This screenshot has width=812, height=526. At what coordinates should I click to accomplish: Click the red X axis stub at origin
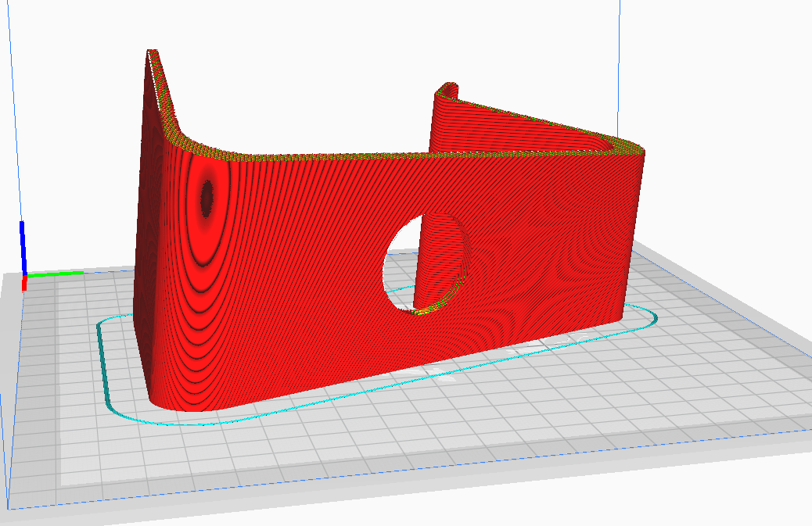23,283
